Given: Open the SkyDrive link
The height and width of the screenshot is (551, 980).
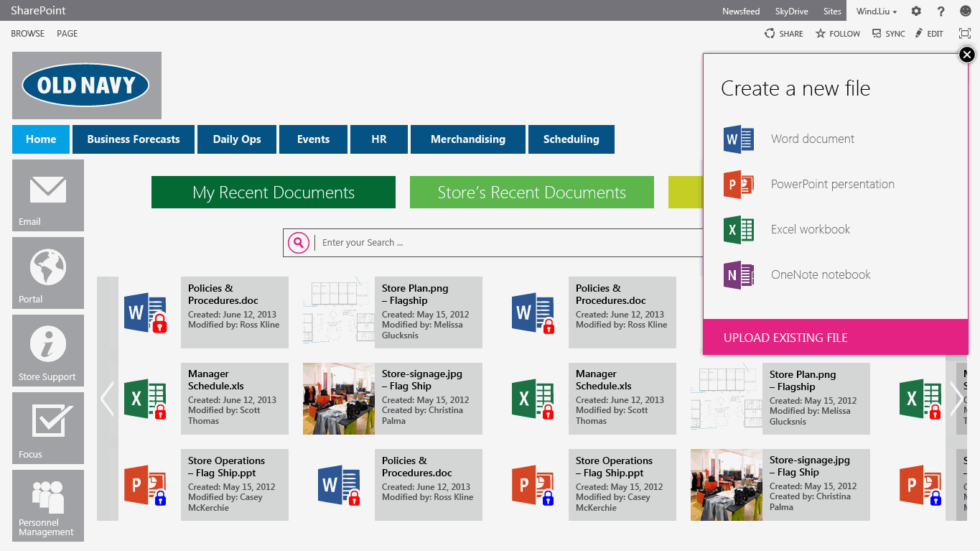Looking at the screenshot, I should click(792, 11).
